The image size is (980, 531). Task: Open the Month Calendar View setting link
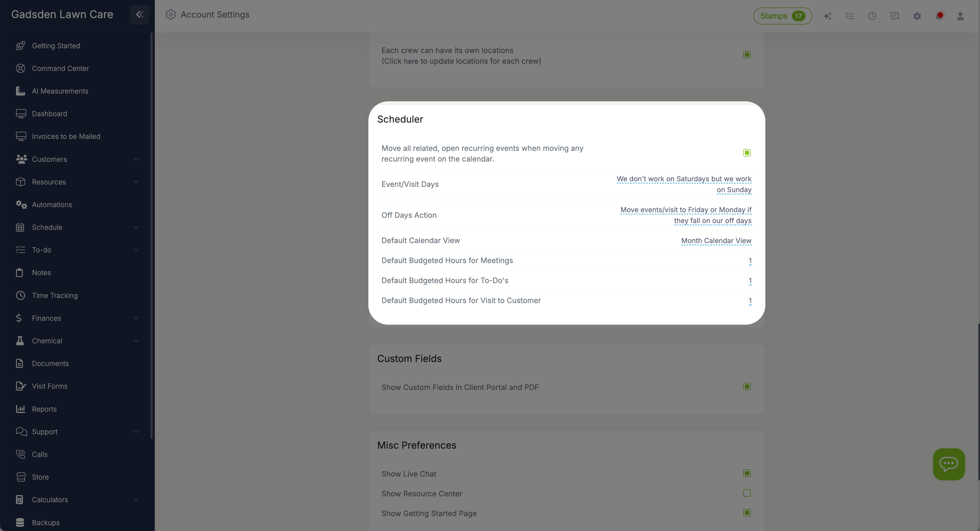[x=716, y=241]
